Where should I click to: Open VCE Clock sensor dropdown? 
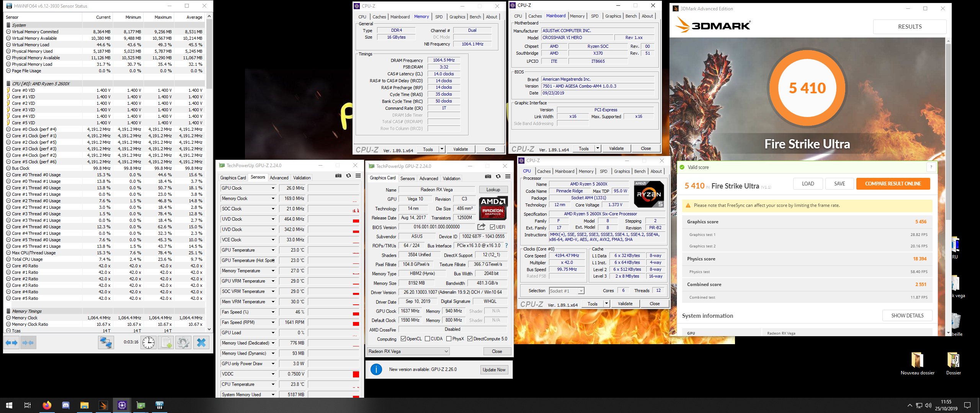tap(273, 240)
